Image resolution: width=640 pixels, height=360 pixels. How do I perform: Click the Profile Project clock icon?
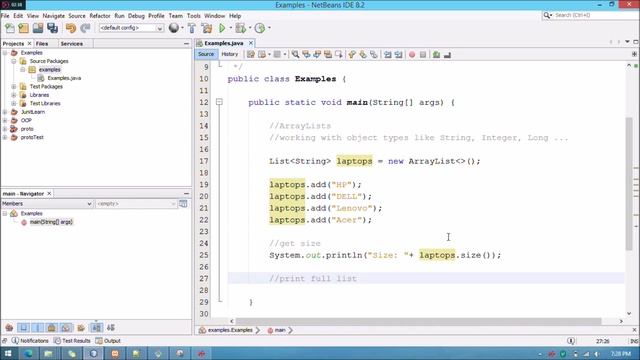(260, 28)
